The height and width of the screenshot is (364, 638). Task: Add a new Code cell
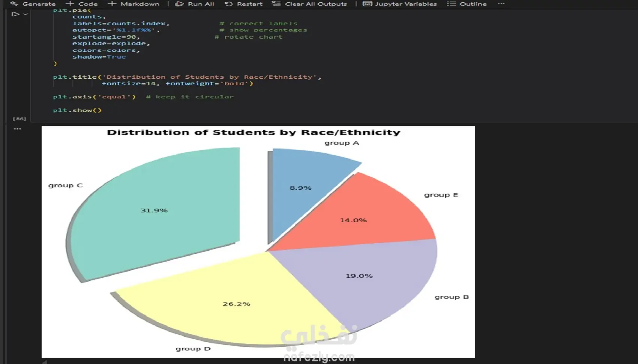82,4
